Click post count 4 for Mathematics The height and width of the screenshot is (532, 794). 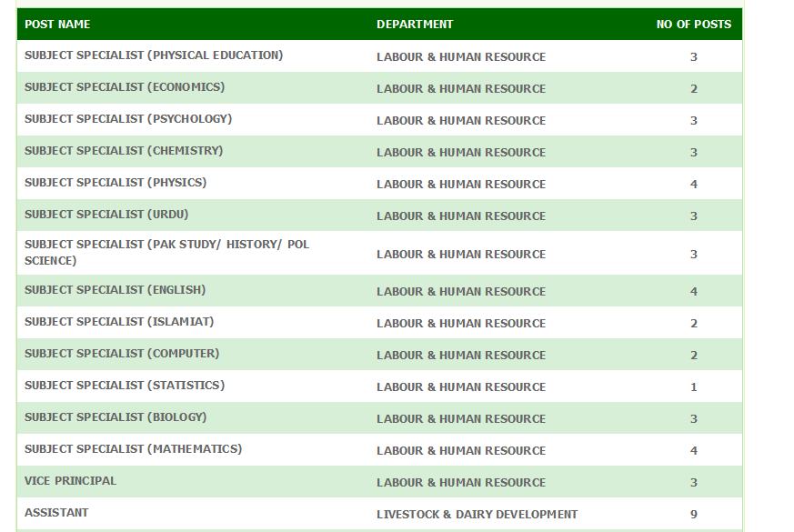tap(694, 451)
